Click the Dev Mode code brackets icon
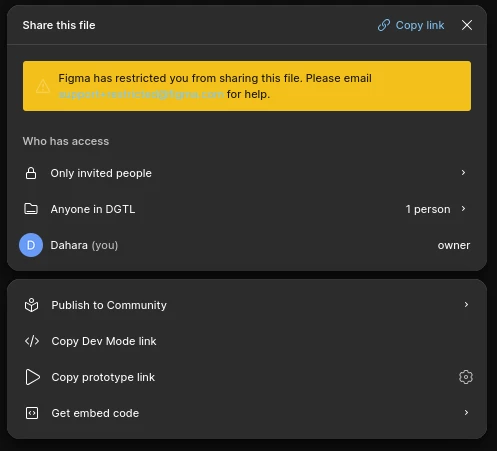This screenshot has width=497, height=451. [x=32, y=341]
